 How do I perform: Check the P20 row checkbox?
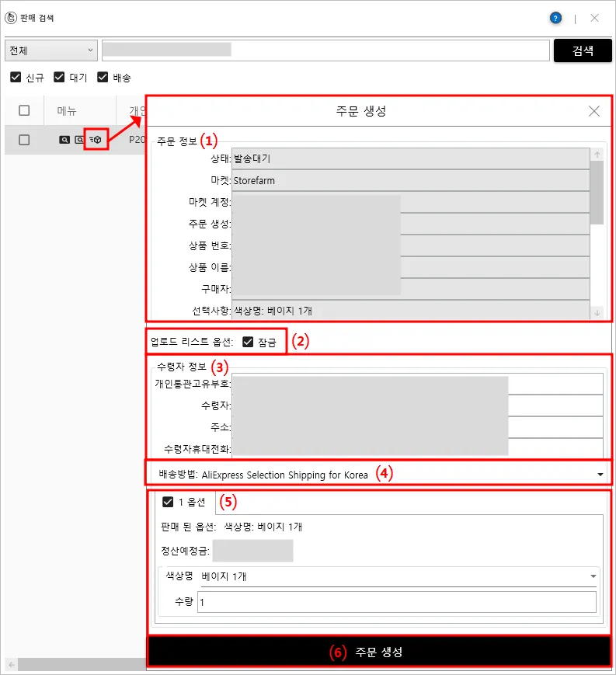click(24, 140)
